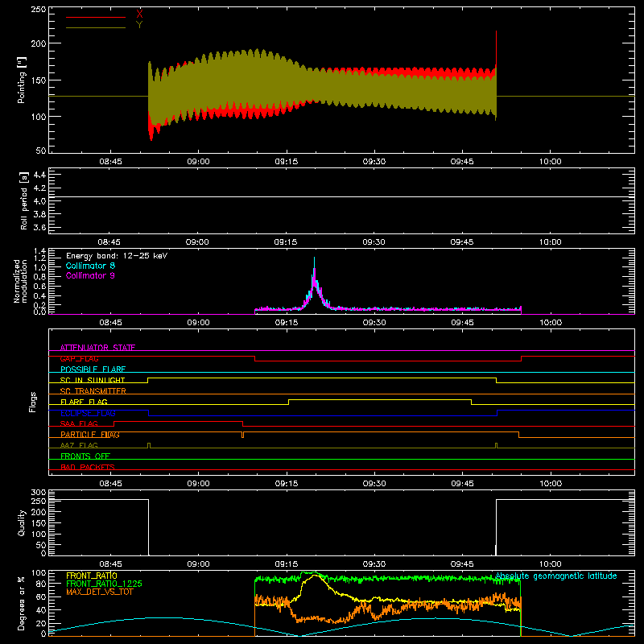Click the brief PARTICLE_FLAG dip near 09:07
The height and width of the screenshot is (644, 644).
[243, 435]
